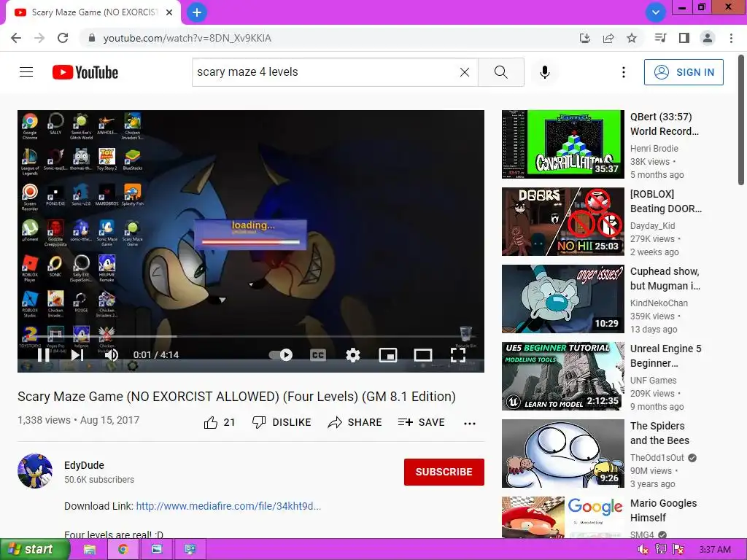747x560 pixels.
Task: Open the UNF Games channel name
Action: point(653,381)
